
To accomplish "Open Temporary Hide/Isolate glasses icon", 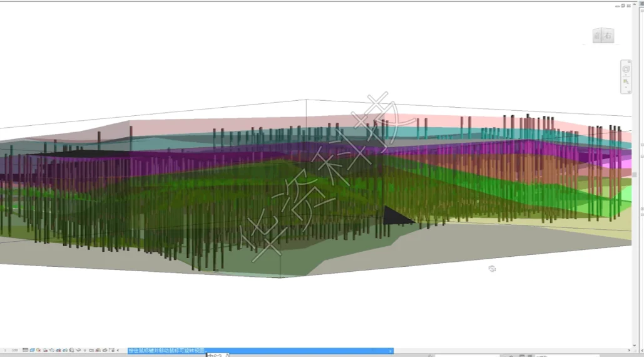I will point(78,351).
